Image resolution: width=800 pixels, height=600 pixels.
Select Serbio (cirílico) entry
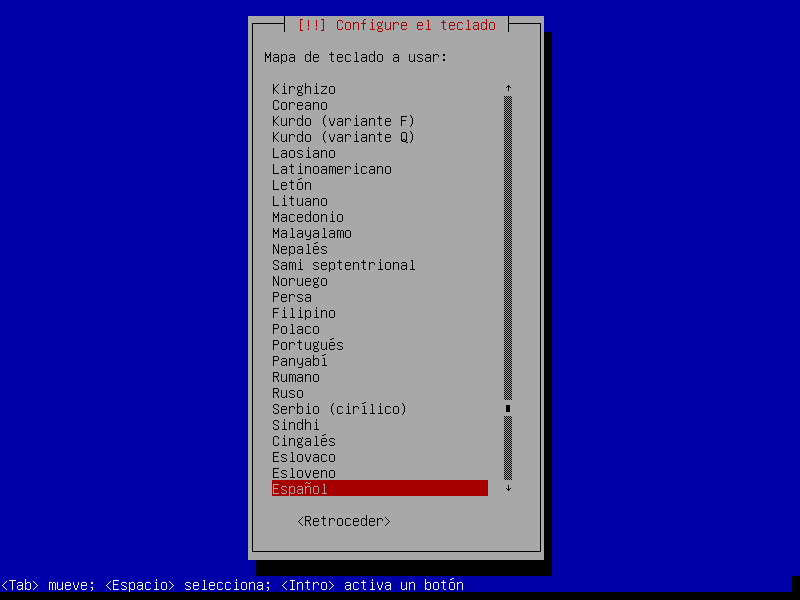coord(339,409)
